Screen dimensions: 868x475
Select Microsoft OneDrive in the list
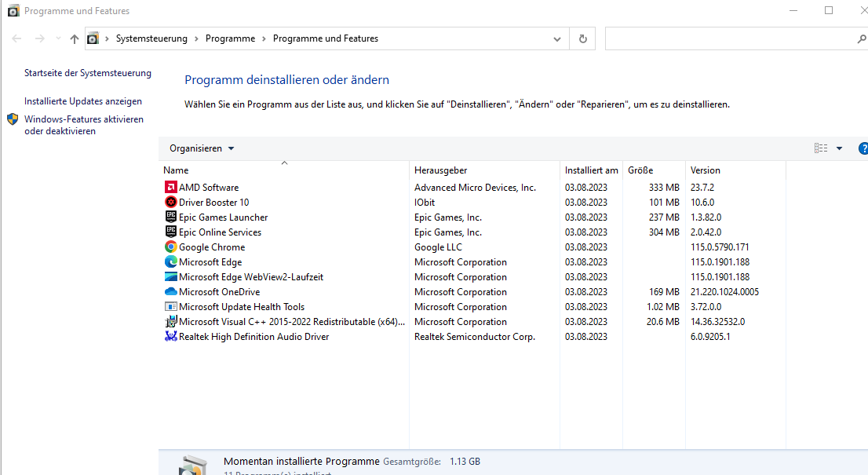click(x=219, y=292)
